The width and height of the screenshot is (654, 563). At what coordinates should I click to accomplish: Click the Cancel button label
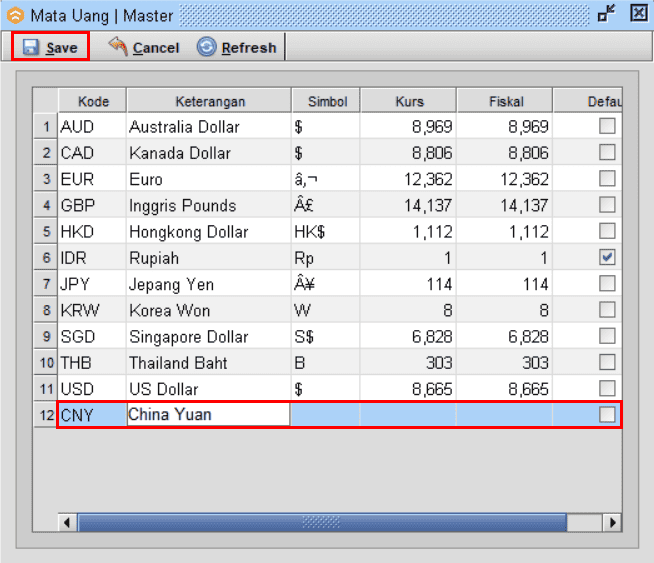[x=156, y=48]
